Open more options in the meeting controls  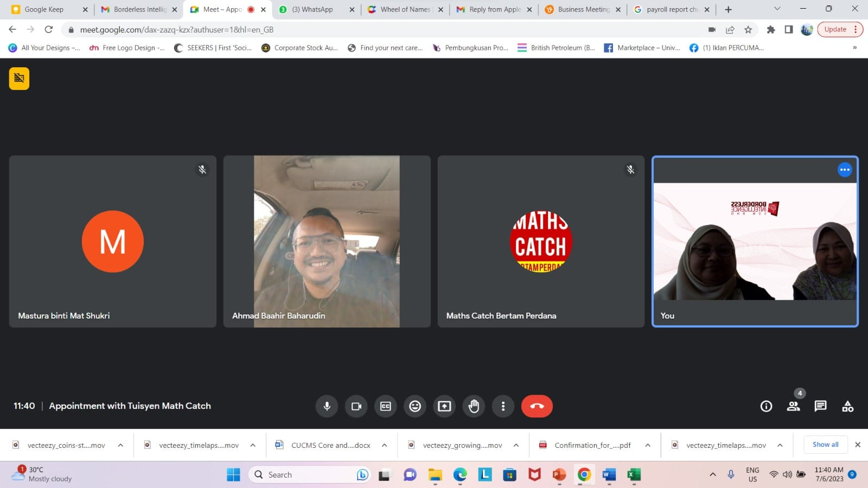point(503,406)
